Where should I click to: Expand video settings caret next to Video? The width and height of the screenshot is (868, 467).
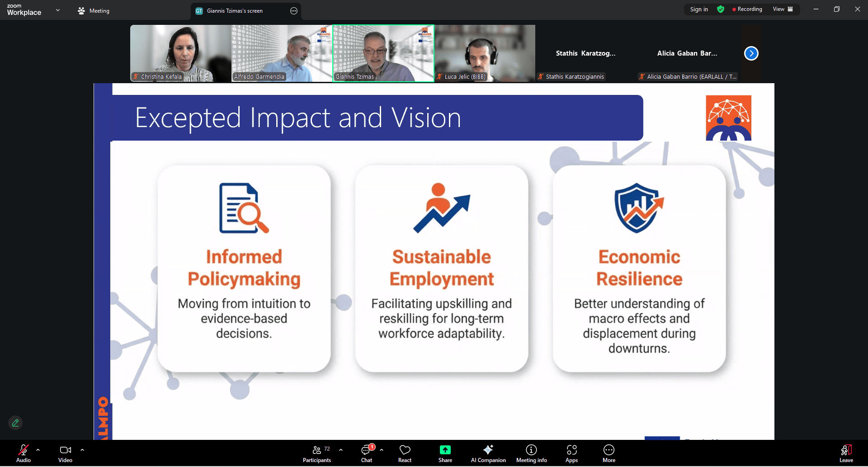[82, 450]
